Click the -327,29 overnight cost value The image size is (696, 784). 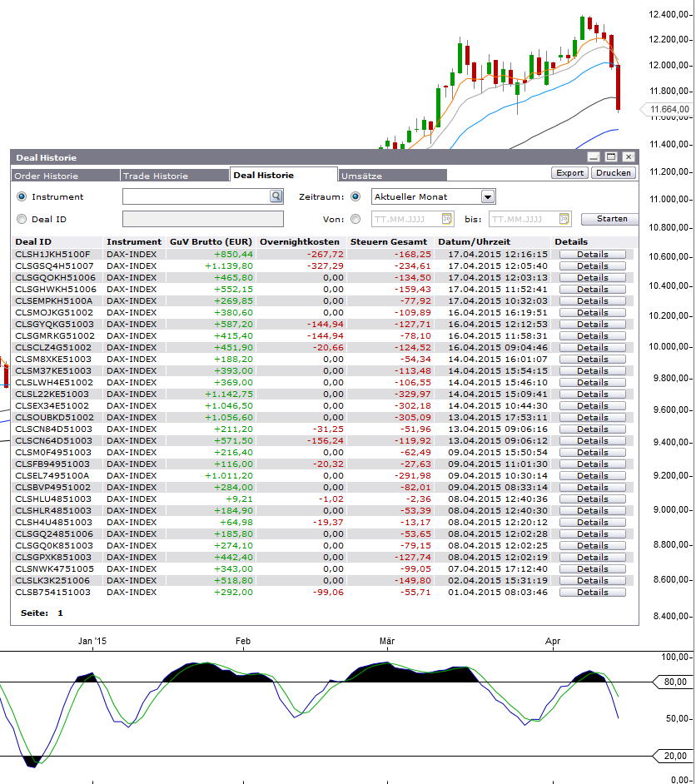(325, 266)
